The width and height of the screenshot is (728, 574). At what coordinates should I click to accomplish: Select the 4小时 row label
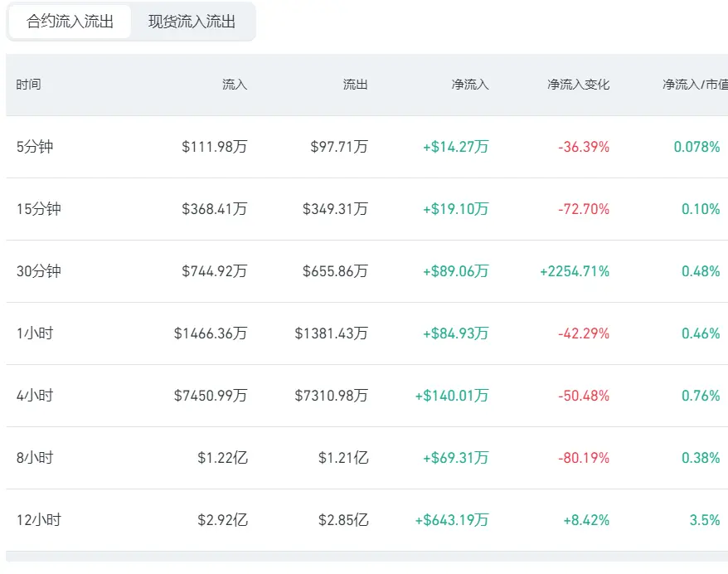(x=35, y=396)
